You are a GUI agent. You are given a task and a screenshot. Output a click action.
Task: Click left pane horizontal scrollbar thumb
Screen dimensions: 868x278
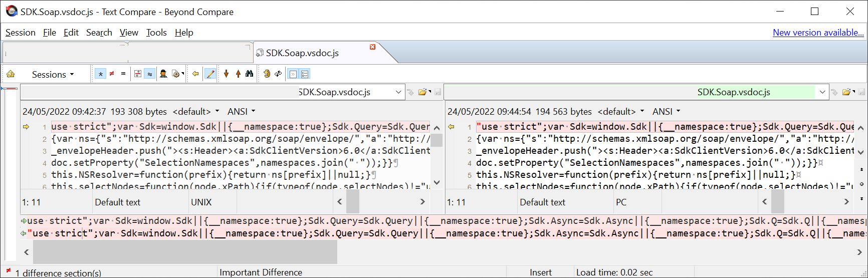[x=353, y=202]
